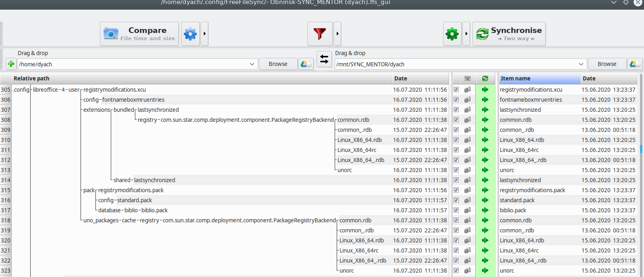The width and height of the screenshot is (644, 277).
Task: Change sync direction arrow for row 309
Action: coord(485,130)
